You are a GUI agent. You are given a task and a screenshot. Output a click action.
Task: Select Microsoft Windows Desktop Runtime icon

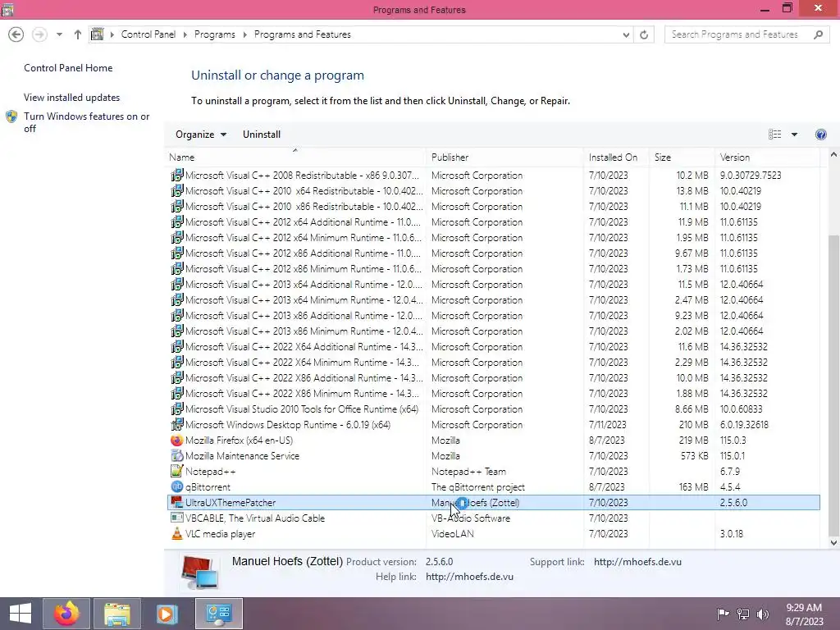tap(177, 425)
